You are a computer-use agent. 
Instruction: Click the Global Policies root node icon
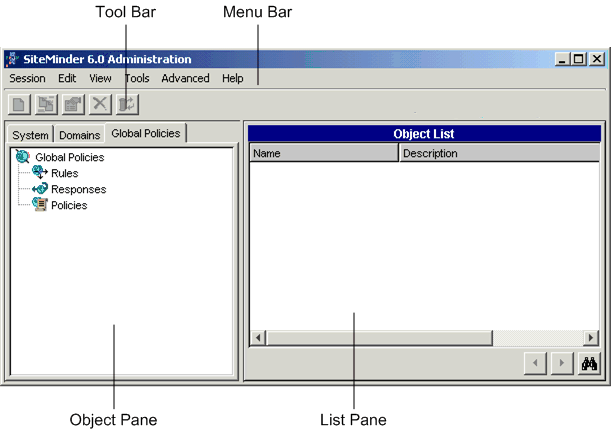pos(23,157)
